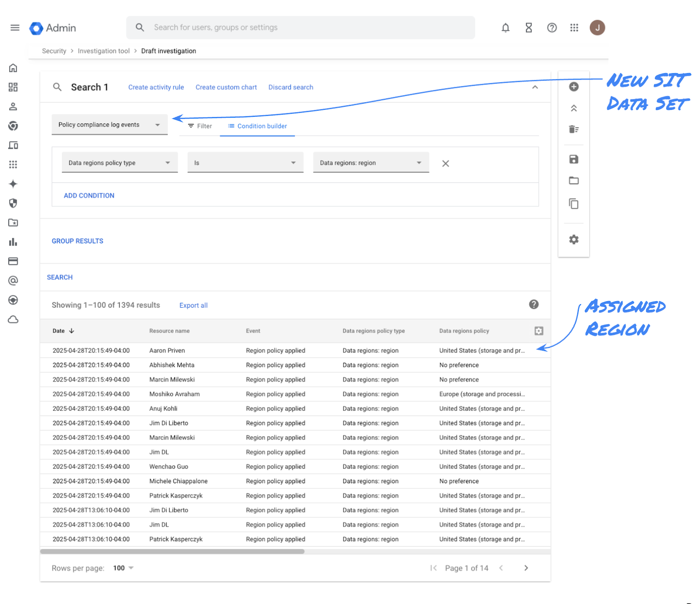Jump to first results page

point(434,568)
